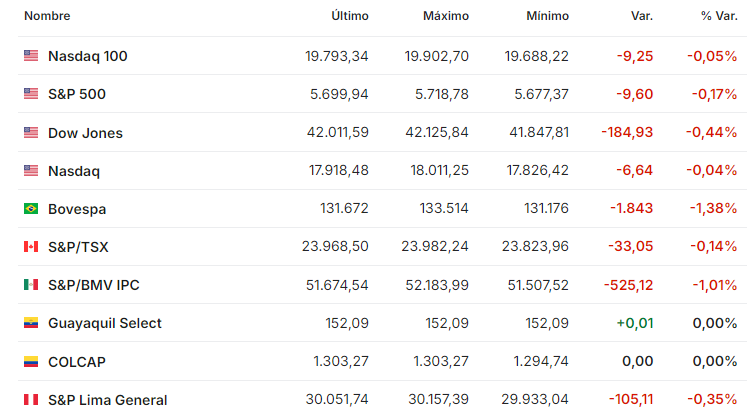Click the Ecuador flag next to Guayaquil Select
The height and width of the screenshot is (415, 747).
pyautogui.click(x=31, y=323)
